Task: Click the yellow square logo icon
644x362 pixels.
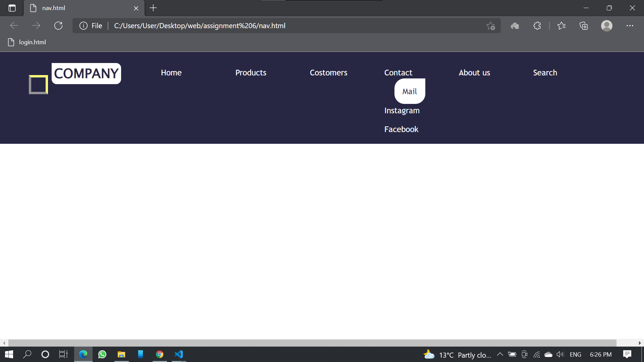Action: coord(38,84)
